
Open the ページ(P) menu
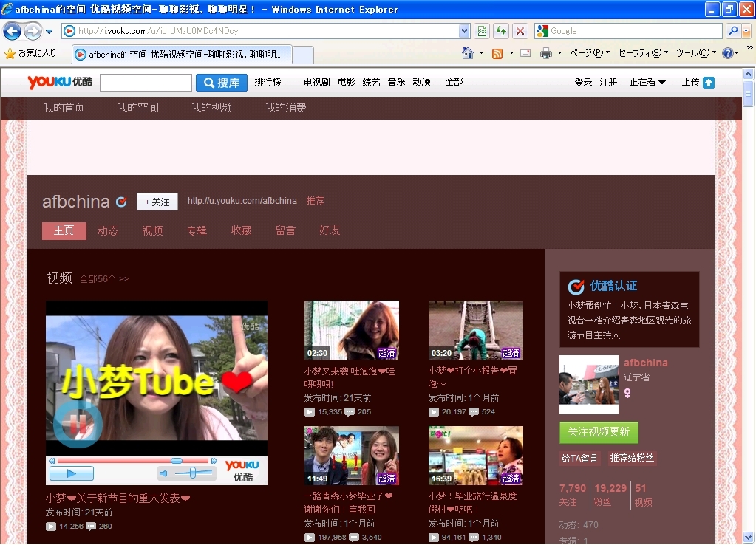pyautogui.click(x=590, y=53)
